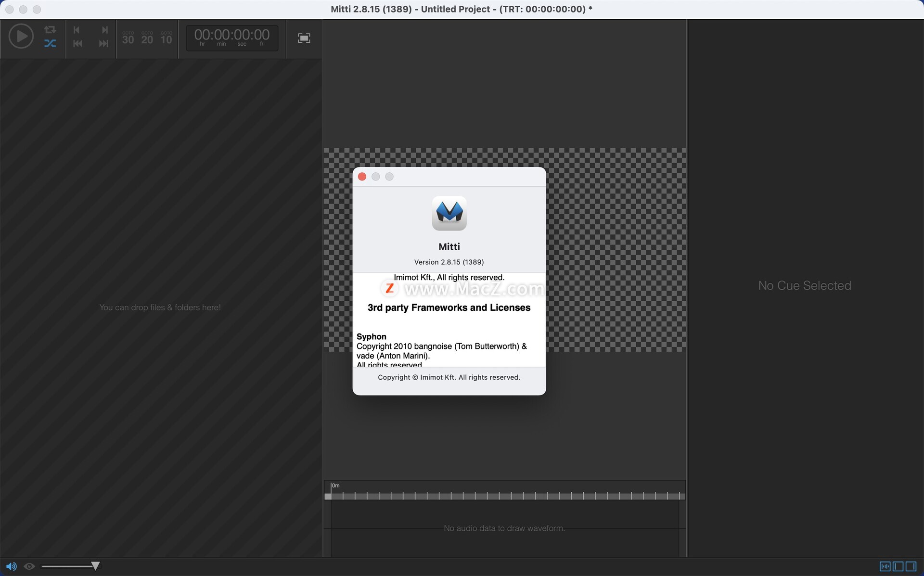Close the Mitti About dialog
This screenshot has width=924, height=576.
[x=362, y=177]
